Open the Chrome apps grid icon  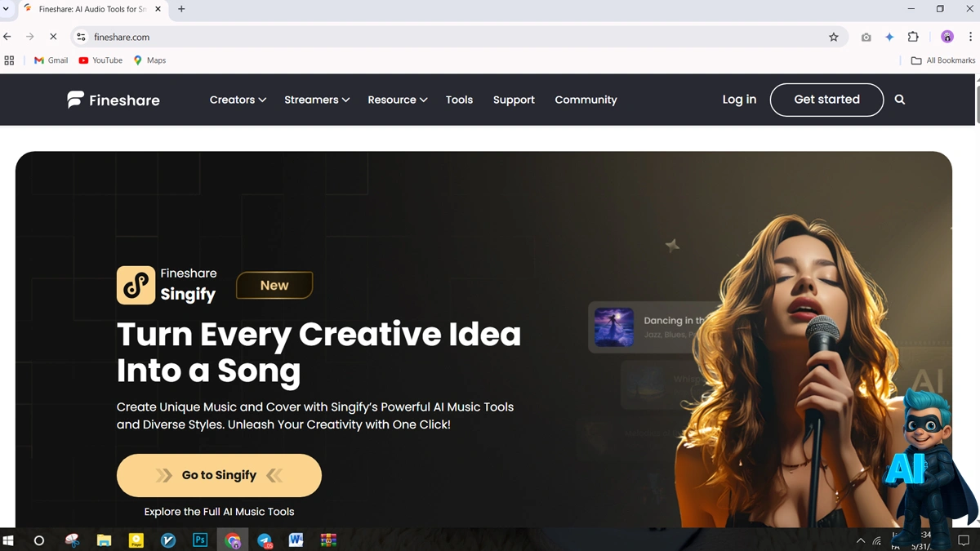point(10,60)
